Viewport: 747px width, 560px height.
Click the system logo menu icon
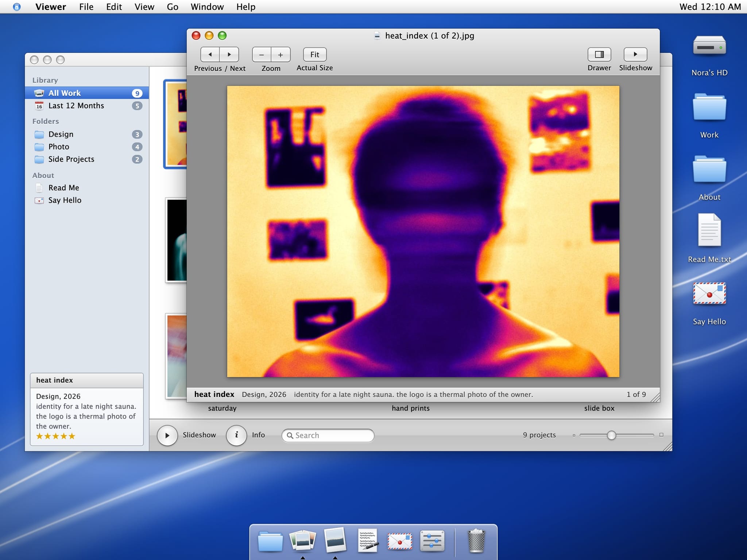pos(17,7)
